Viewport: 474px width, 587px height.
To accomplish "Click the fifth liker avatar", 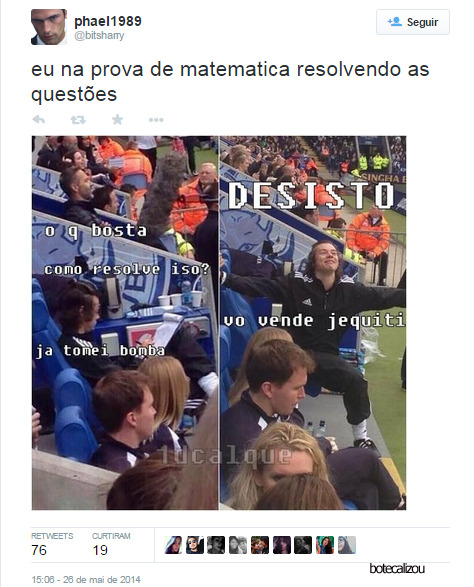I will pyautogui.click(x=260, y=545).
